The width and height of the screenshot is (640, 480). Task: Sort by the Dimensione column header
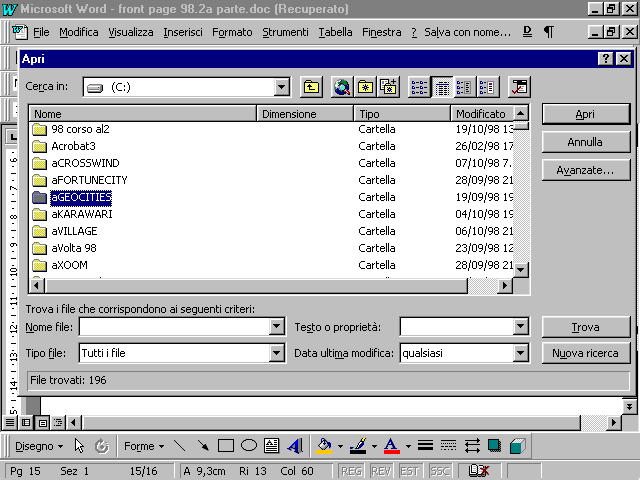click(x=305, y=113)
